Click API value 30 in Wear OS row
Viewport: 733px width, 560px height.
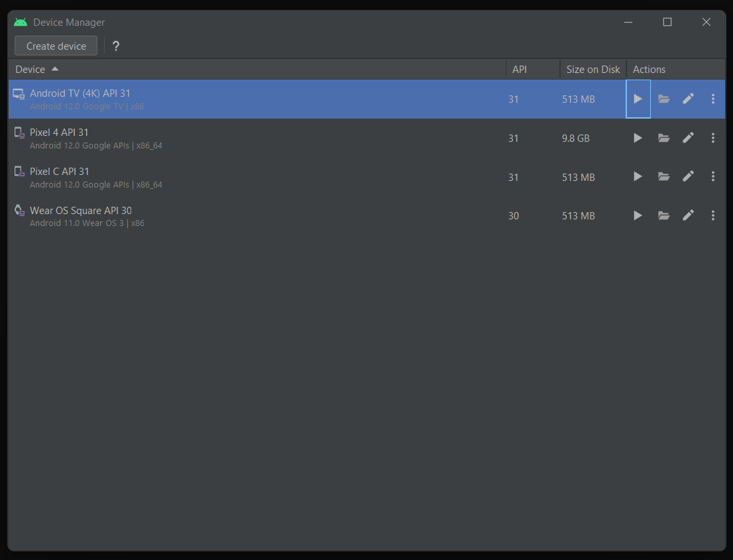point(513,216)
